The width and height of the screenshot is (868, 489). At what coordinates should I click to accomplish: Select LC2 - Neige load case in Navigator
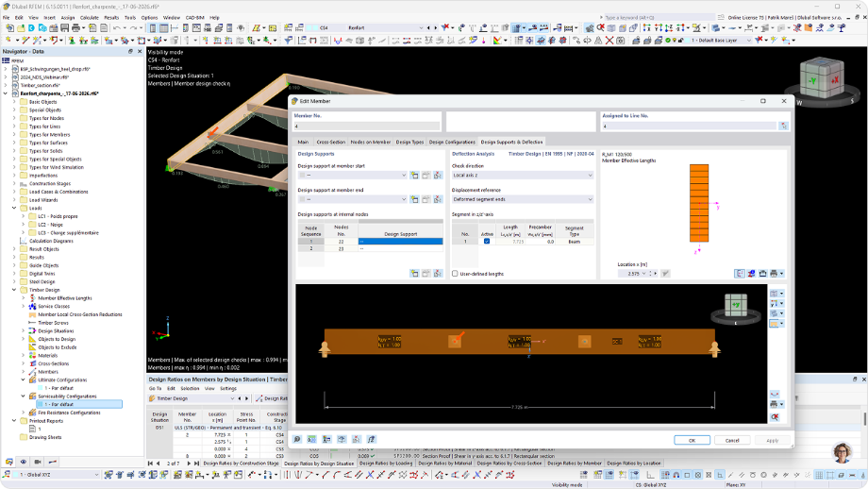tap(50, 225)
